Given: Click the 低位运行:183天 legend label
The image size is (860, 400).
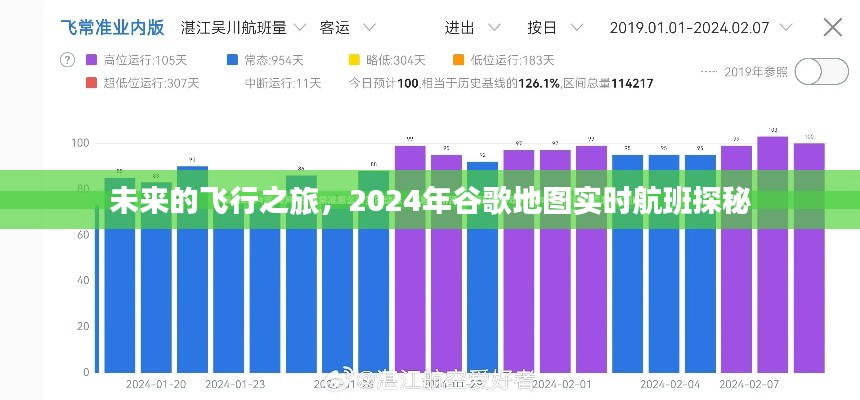Looking at the screenshot, I should click(x=512, y=60).
